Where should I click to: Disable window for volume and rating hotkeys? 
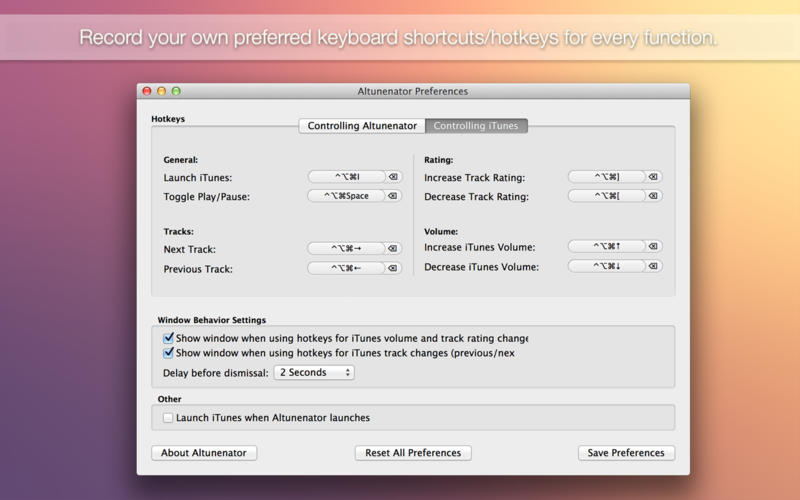pyautogui.click(x=168, y=338)
